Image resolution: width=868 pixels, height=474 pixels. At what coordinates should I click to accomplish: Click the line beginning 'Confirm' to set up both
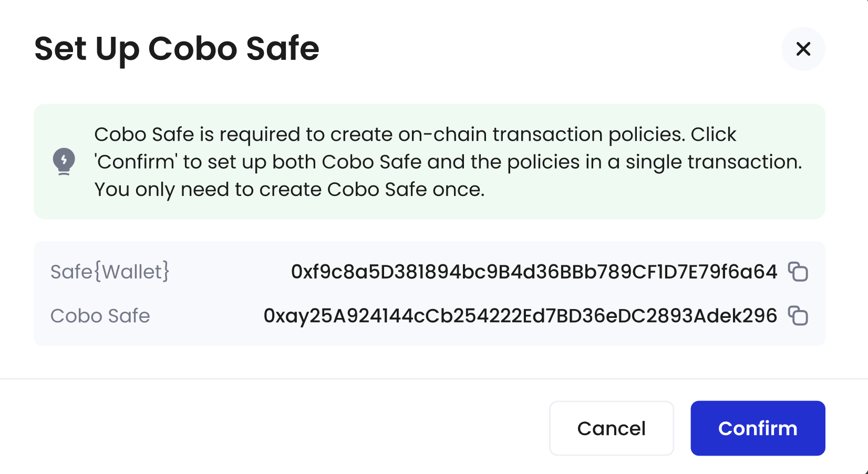pyautogui.click(x=448, y=162)
